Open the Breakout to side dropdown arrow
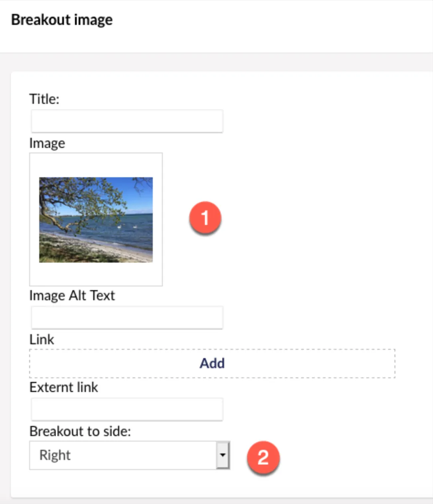 pos(223,456)
